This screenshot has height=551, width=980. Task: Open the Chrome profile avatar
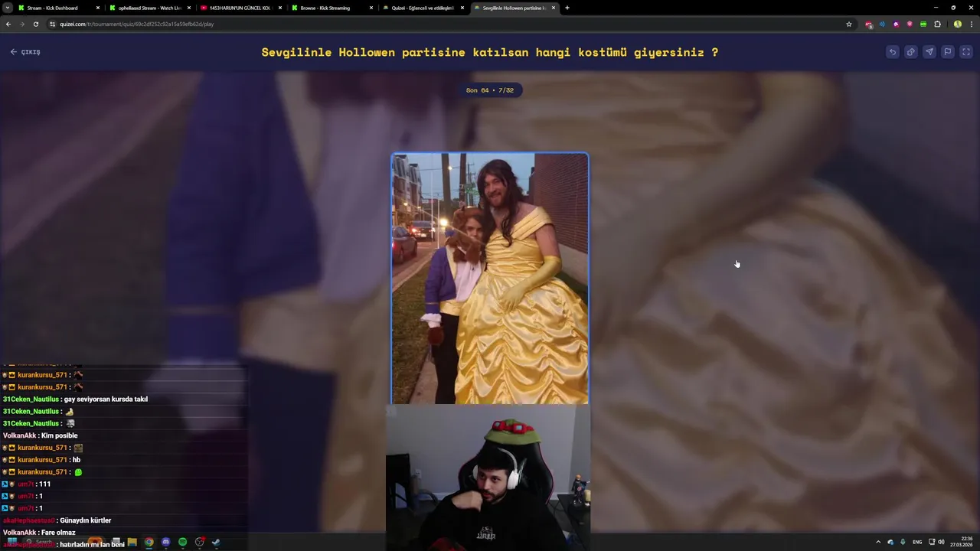pyautogui.click(x=957, y=24)
